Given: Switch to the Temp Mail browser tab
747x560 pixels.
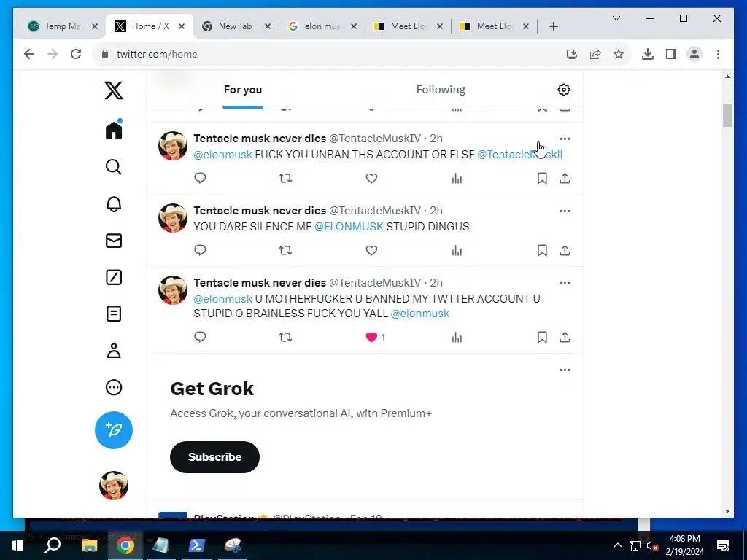Looking at the screenshot, I should click(62, 26).
